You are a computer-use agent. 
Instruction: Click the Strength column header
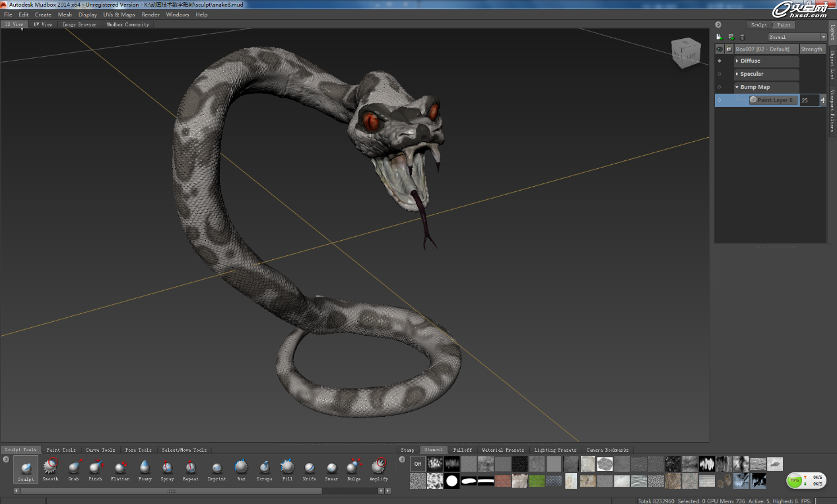812,49
